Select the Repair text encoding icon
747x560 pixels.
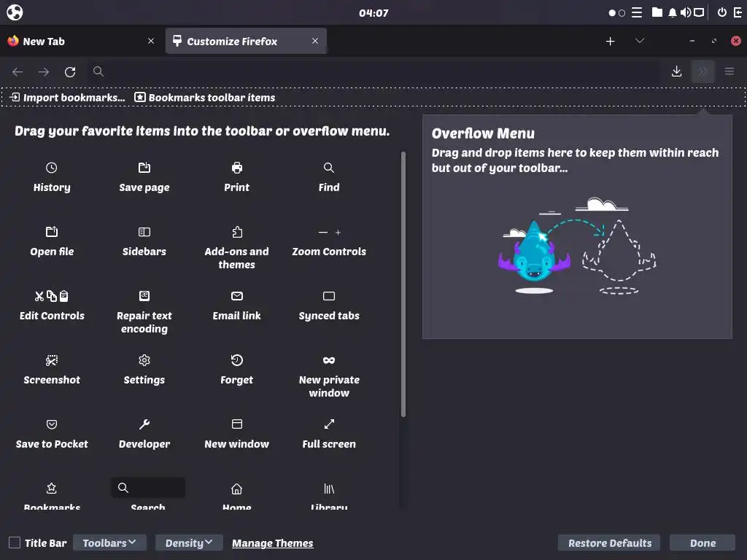pos(144,296)
